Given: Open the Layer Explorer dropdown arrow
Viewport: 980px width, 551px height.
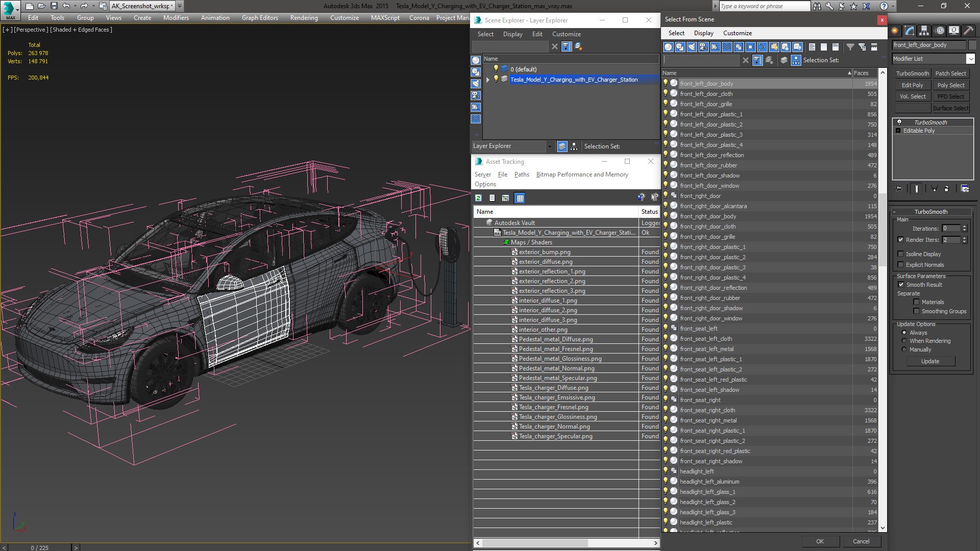Looking at the screenshot, I should click(549, 146).
